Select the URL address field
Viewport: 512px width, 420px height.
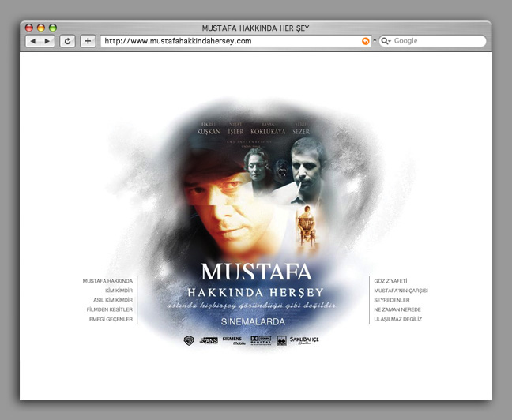pos(235,41)
